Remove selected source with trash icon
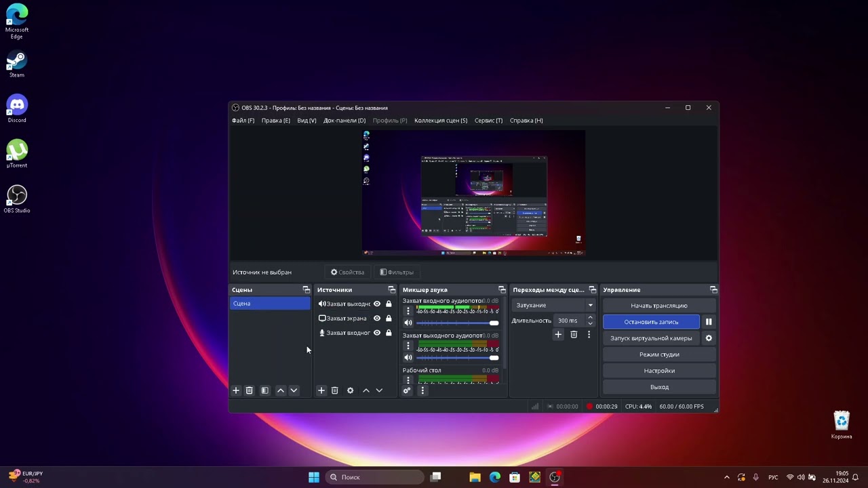The image size is (868, 488). (334, 390)
